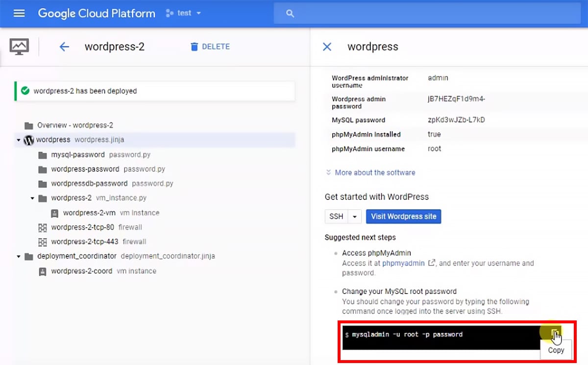The height and width of the screenshot is (365, 588).
Task: Close the wordpress details panel
Action: pyautogui.click(x=327, y=47)
